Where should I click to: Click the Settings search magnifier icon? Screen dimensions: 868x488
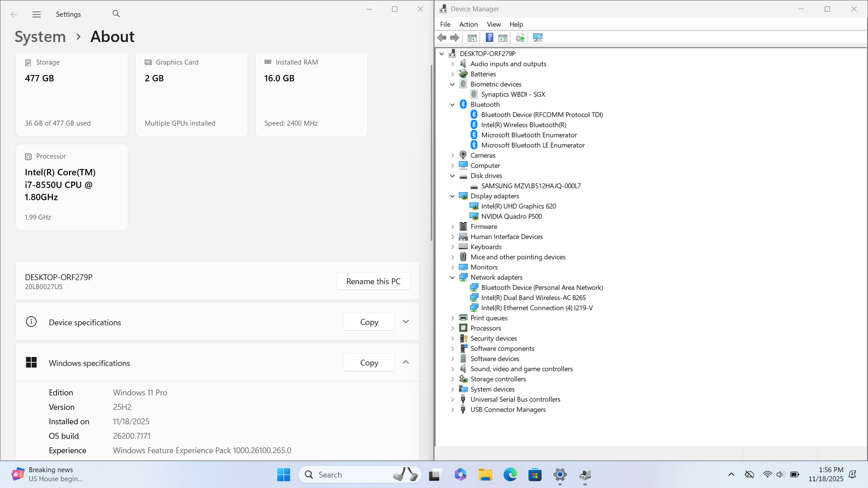coord(116,14)
